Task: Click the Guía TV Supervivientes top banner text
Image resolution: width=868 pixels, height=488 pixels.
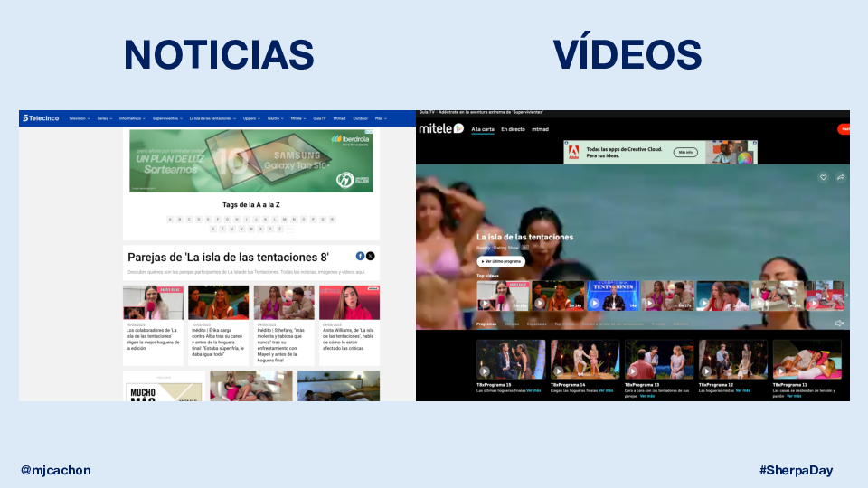Action: click(480, 112)
